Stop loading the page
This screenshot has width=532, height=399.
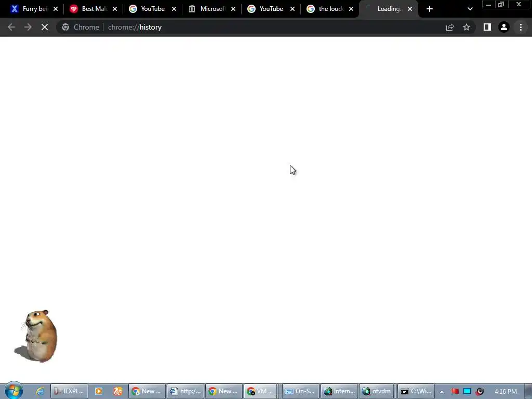point(45,27)
